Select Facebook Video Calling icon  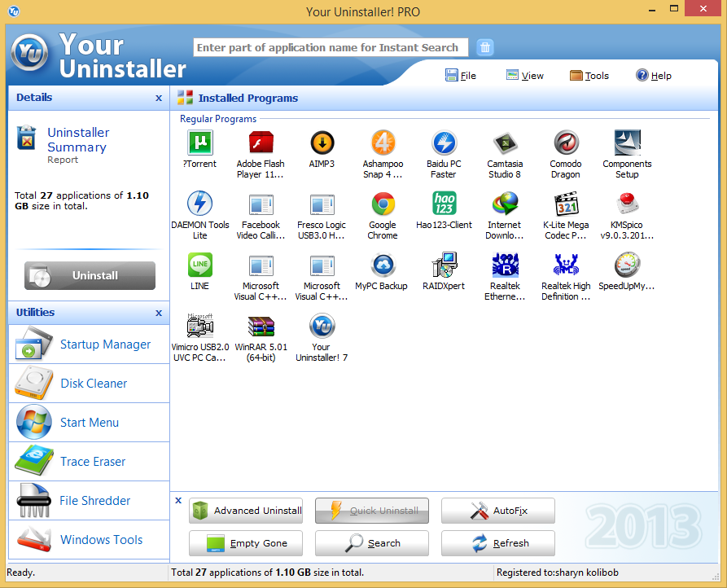point(261,204)
